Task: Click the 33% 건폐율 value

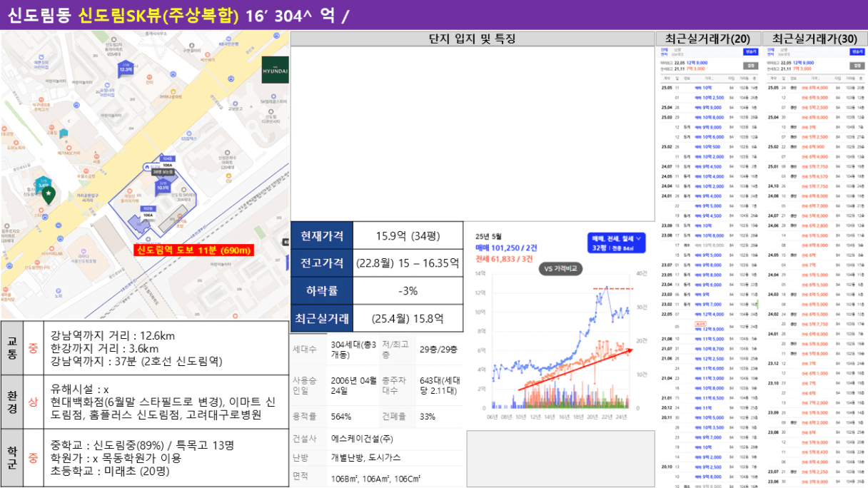Action: click(x=428, y=417)
